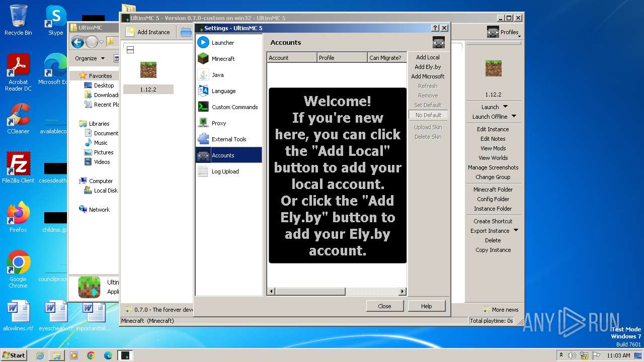
Task: Open Acrobat Reader DC desktop icon
Action: pos(18,72)
